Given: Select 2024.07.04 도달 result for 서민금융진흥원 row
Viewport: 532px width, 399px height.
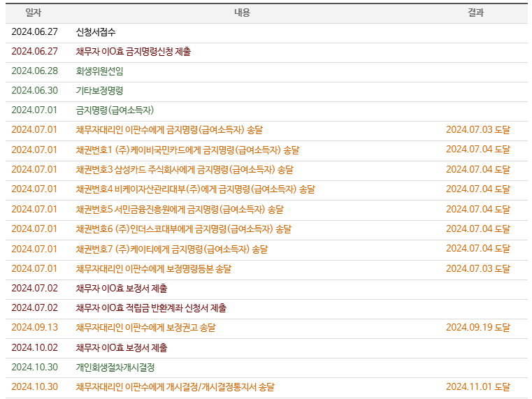Looking at the screenshot, I should coord(478,210).
